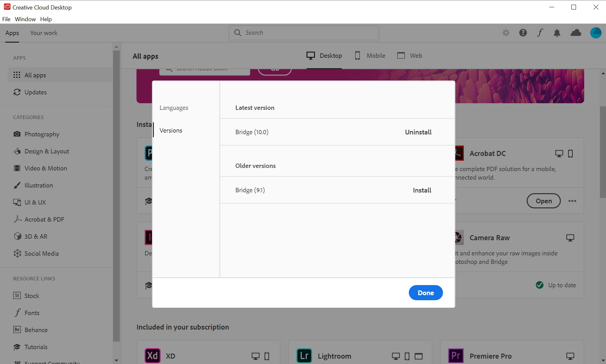Click the Adobe Fonts icon in top bar

pyautogui.click(x=540, y=33)
